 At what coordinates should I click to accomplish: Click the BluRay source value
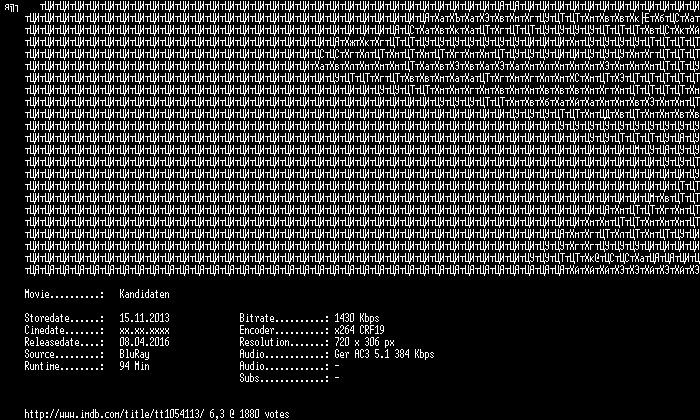[x=134, y=354]
